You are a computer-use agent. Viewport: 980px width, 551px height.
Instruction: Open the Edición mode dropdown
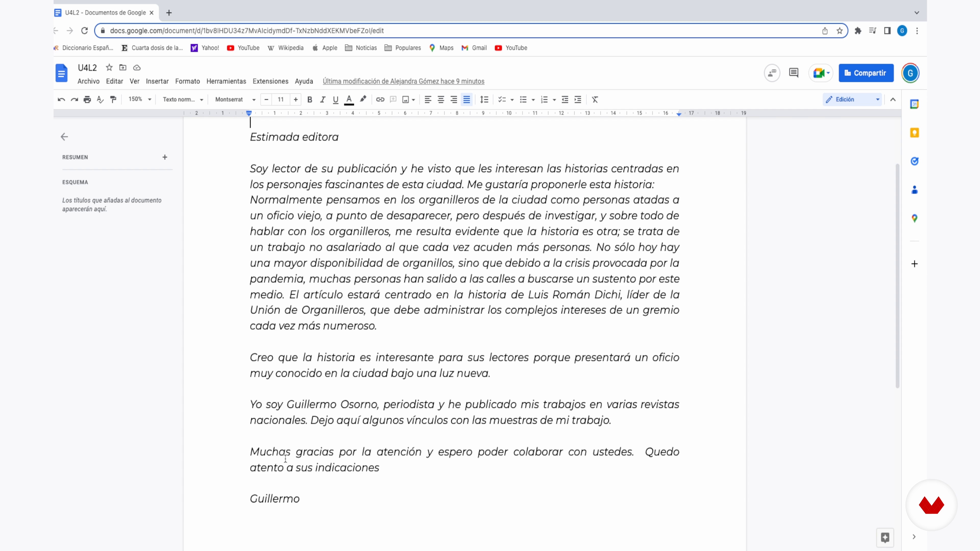(x=852, y=100)
